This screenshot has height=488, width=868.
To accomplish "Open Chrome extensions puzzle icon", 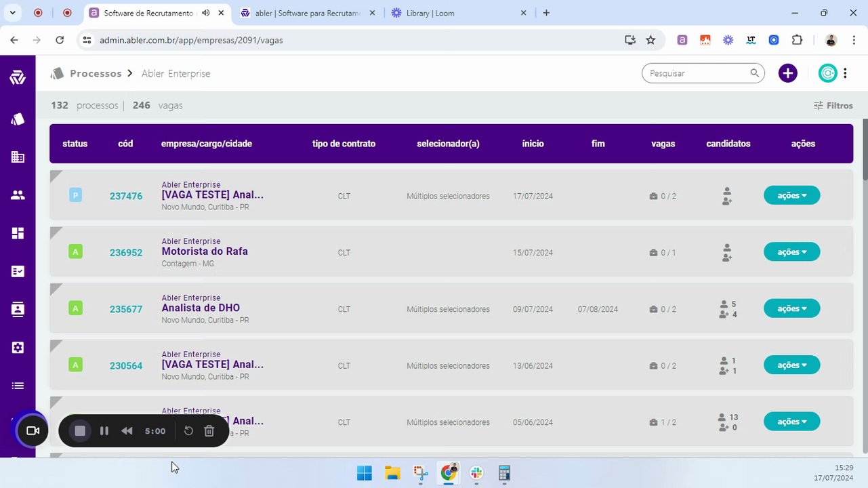I will pyautogui.click(x=797, y=40).
